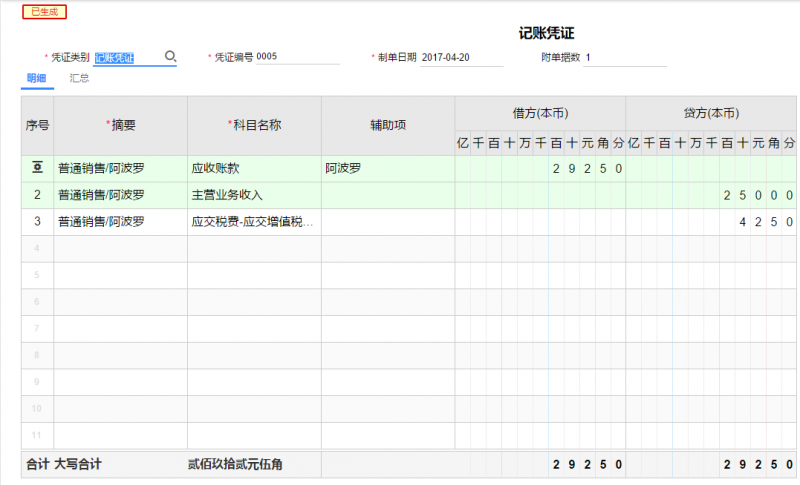Click the debit total 29250
Screen dimensions: 800x485
pyautogui.click(x=587, y=465)
